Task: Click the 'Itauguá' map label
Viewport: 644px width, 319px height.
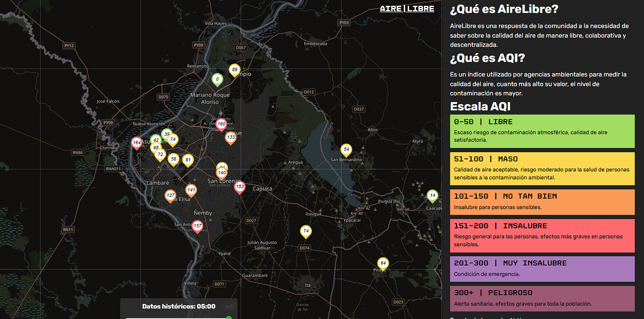Action: (x=314, y=214)
